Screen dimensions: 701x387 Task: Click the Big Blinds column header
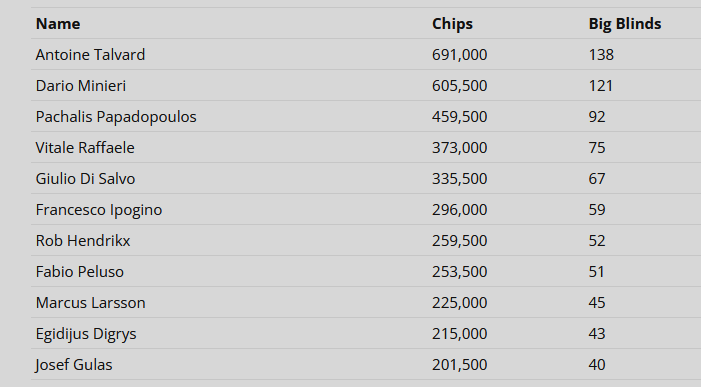coord(625,24)
